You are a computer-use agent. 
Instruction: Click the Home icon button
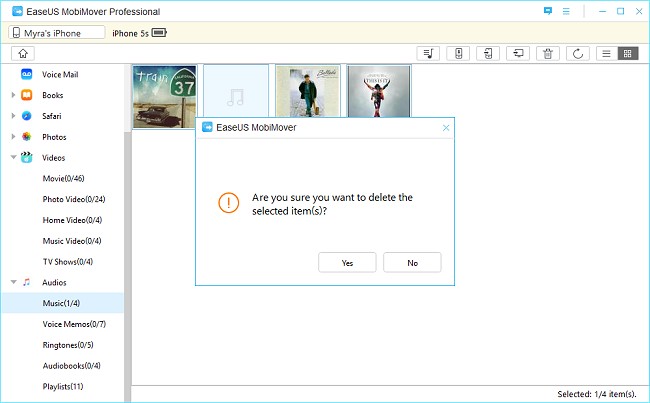point(23,53)
